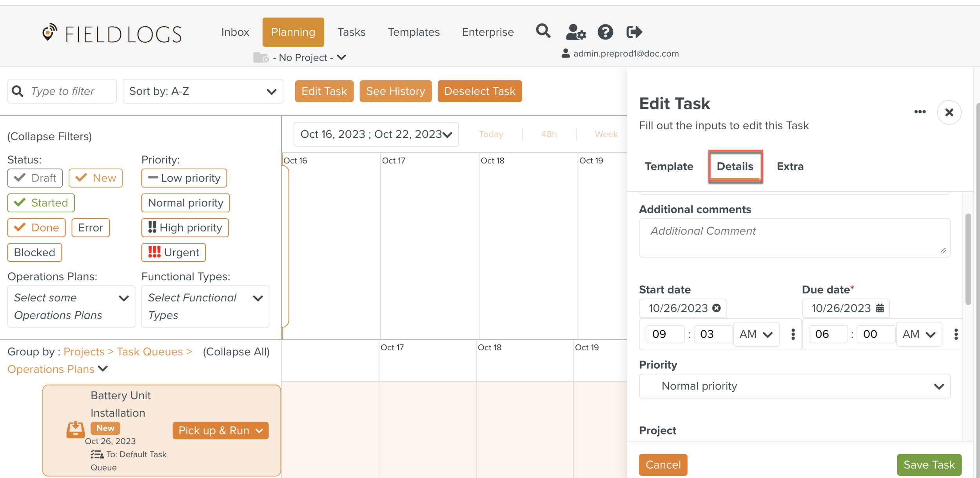Open the Planning menu

[293, 32]
